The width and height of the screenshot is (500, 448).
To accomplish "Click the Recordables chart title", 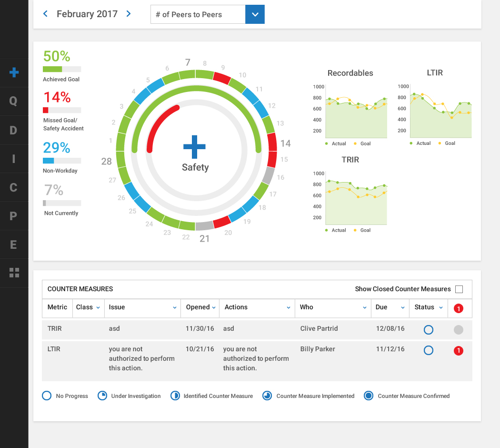I will click(x=350, y=73).
